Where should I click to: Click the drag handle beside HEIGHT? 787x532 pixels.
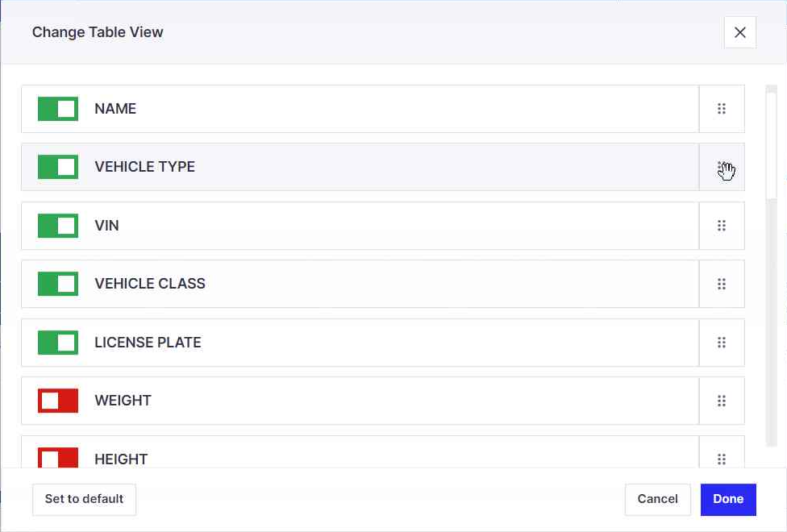click(x=722, y=459)
